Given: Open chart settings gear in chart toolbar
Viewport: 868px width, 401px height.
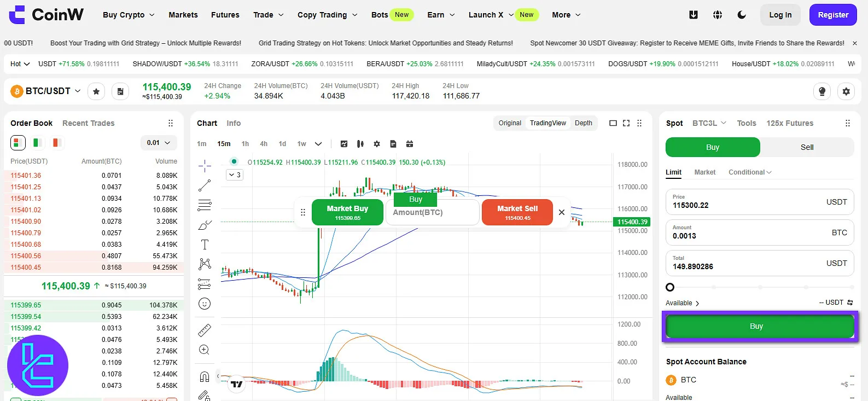Looking at the screenshot, I should (x=377, y=144).
